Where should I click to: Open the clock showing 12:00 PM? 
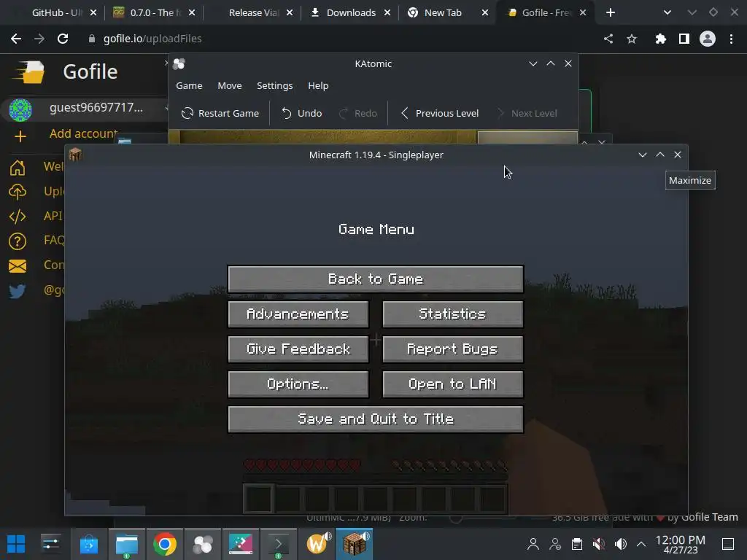(681, 544)
